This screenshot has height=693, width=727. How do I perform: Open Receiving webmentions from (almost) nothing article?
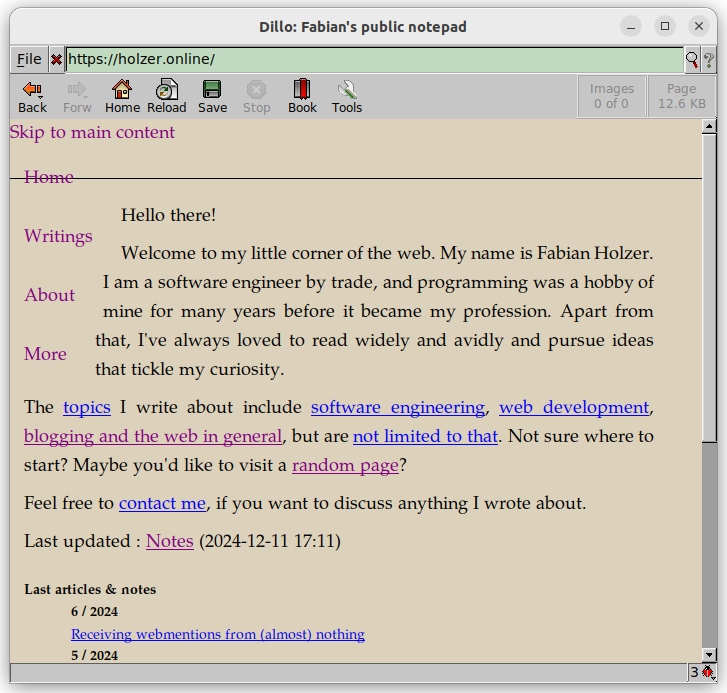point(218,634)
